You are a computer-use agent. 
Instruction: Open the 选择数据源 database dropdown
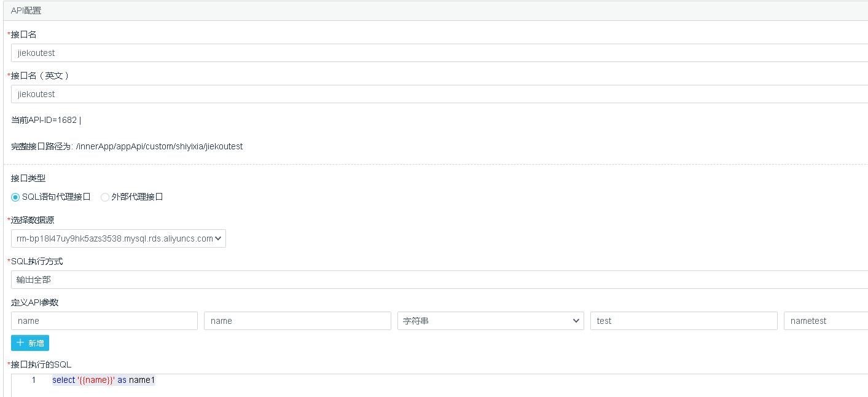click(x=118, y=238)
